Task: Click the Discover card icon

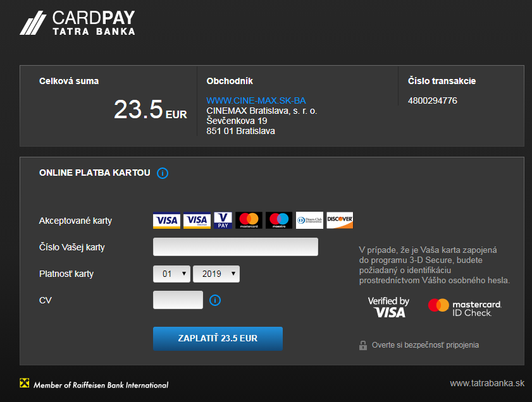Action: click(340, 220)
